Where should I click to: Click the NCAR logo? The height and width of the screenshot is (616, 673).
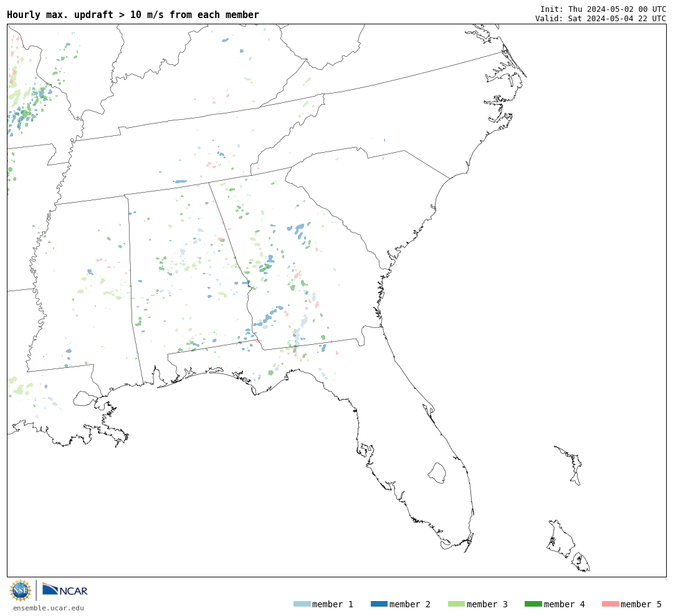65,590
